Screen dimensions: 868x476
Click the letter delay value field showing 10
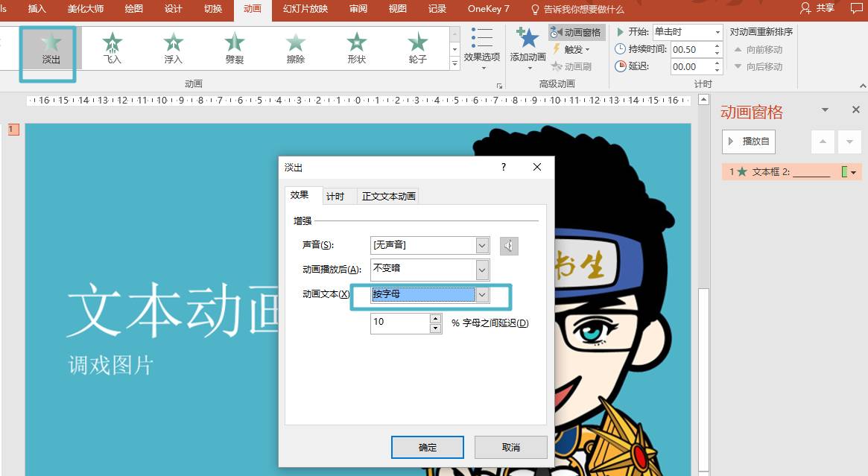[x=400, y=323]
